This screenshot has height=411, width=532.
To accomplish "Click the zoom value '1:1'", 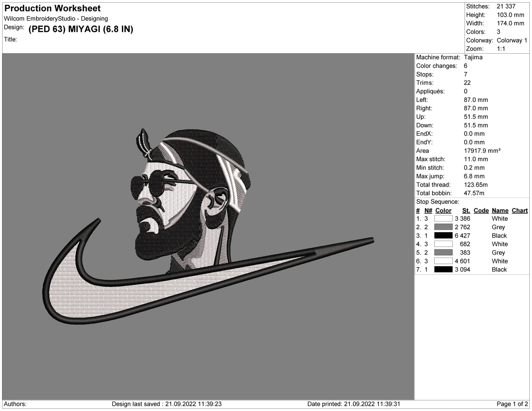I will (x=501, y=49).
